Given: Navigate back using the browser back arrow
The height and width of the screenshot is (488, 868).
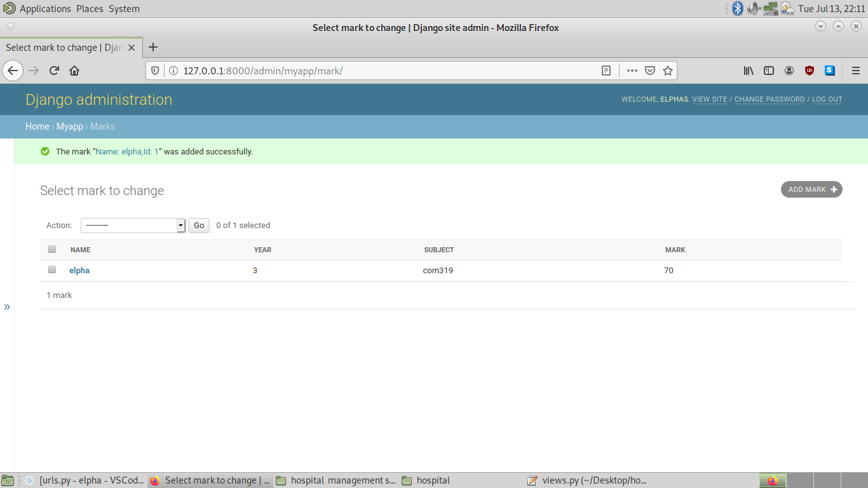Looking at the screenshot, I should 13,71.
